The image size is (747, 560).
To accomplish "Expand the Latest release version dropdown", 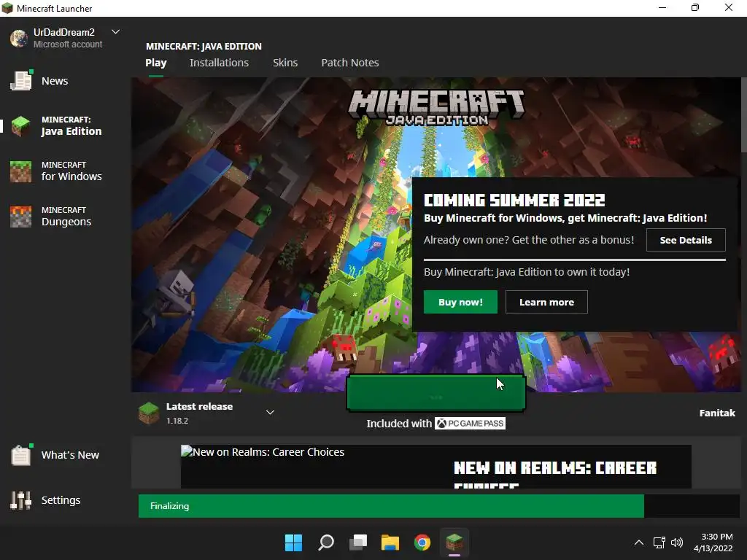I will pos(270,413).
